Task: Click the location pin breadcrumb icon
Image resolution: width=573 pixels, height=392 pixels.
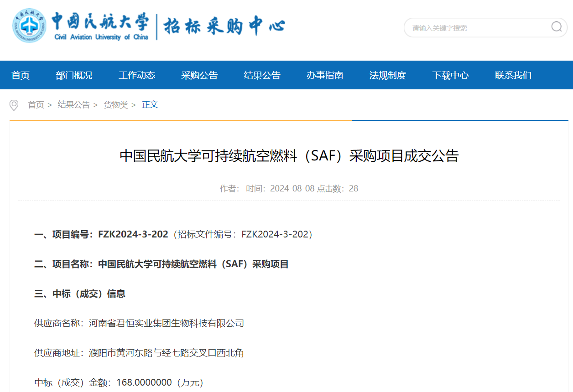Action: pyautogui.click(x=14, y=105)
